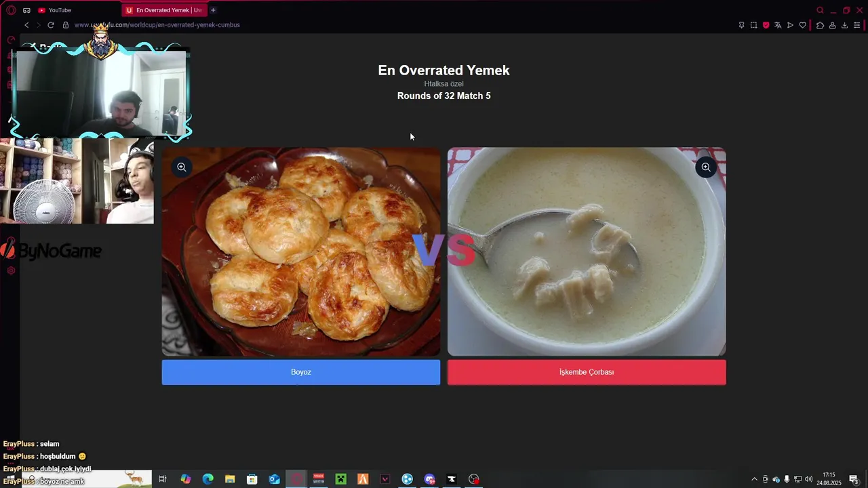Open a new browser tab with plus icon

tap(213, 10)
